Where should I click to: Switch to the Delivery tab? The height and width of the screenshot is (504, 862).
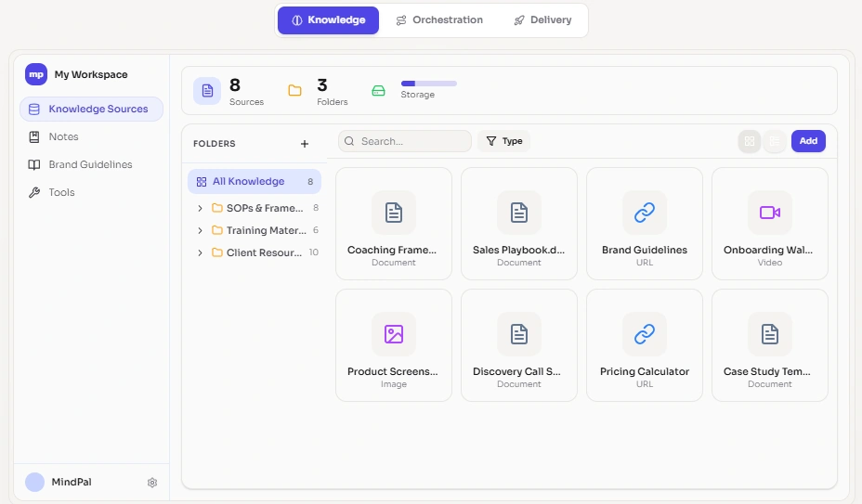tap(542, 20)
